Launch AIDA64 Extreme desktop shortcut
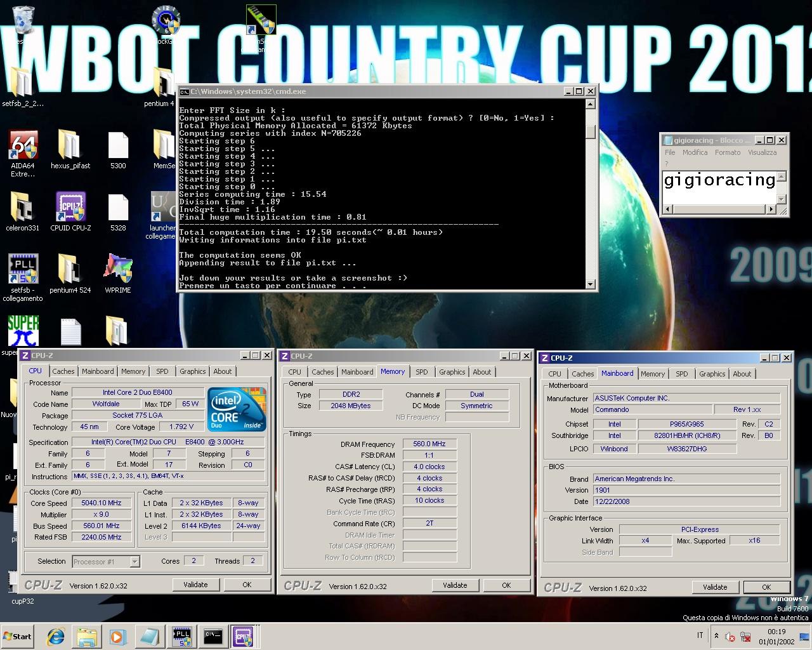Viewport: 812px width, 650px height. coord(23,152)
